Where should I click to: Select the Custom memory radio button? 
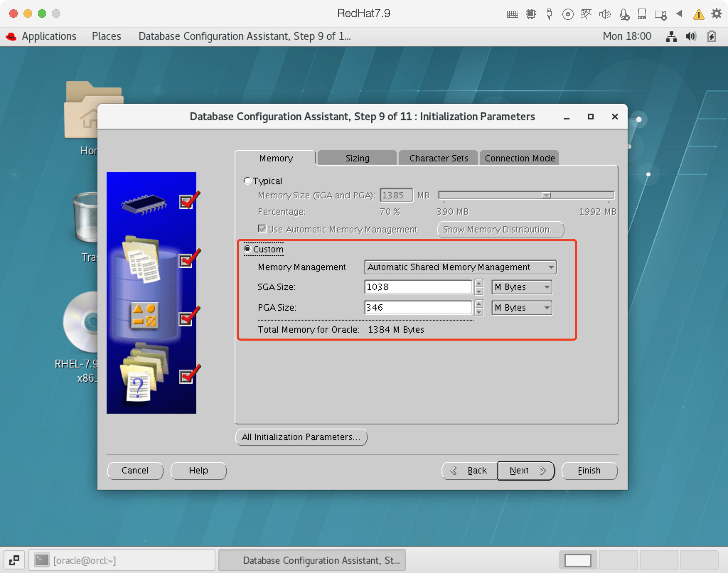click(x=247, y=249)
